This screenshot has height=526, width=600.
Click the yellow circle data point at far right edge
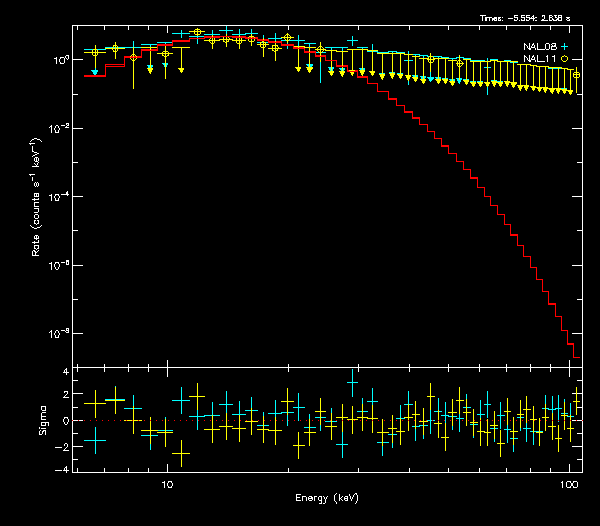pos(576,75)
